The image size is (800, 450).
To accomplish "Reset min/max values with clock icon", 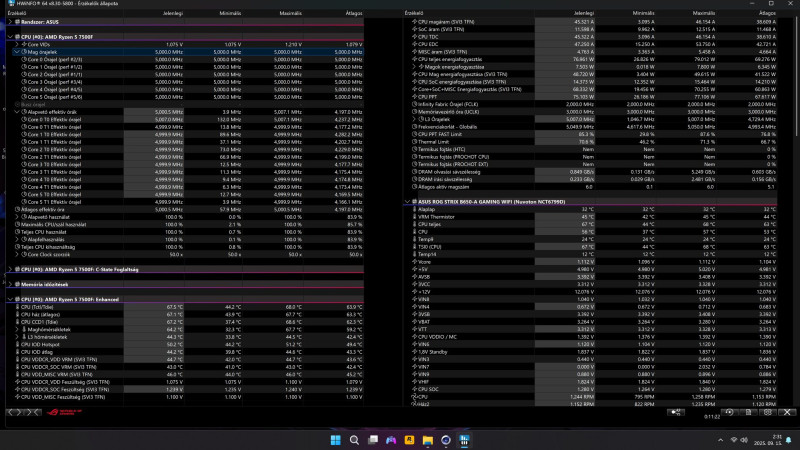I will coord(730,412).
